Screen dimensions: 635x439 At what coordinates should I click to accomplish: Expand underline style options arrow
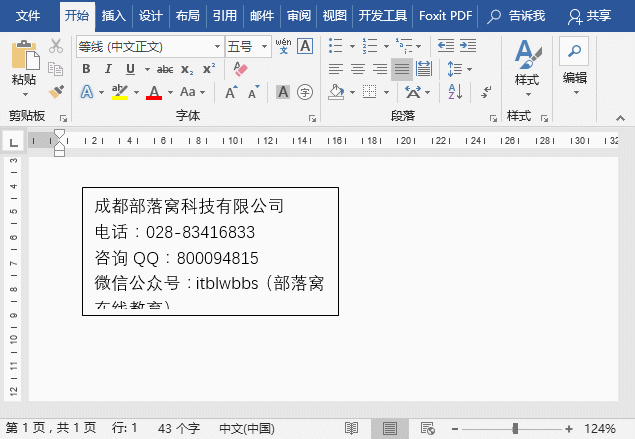pos(147,70)
